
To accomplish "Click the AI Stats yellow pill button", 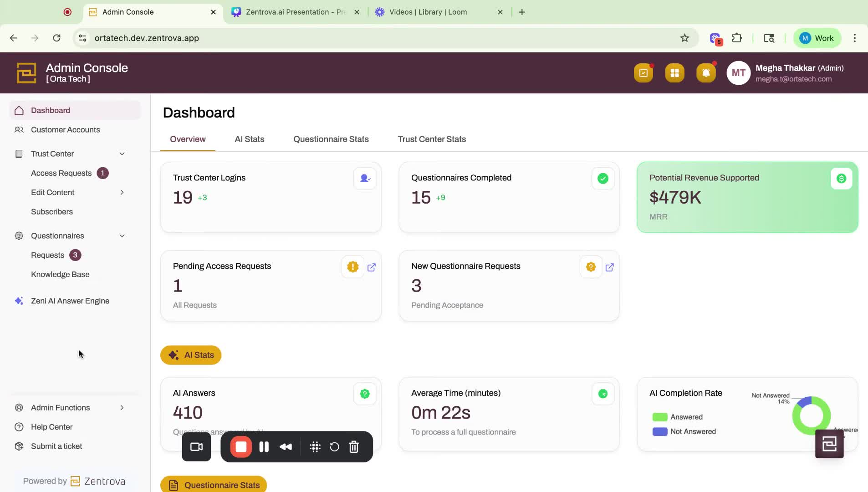I will point(191,355).
